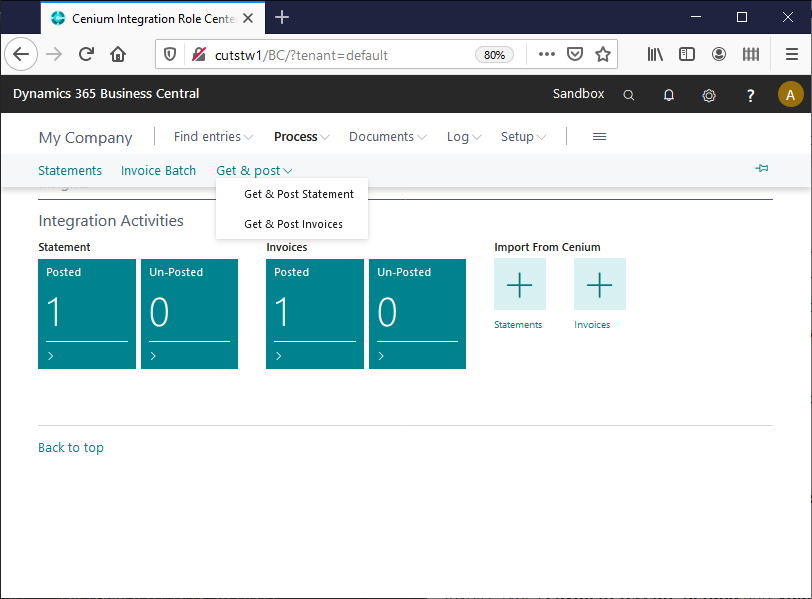
Task: Open Business Central search magnifier
Action: [629, 95]
